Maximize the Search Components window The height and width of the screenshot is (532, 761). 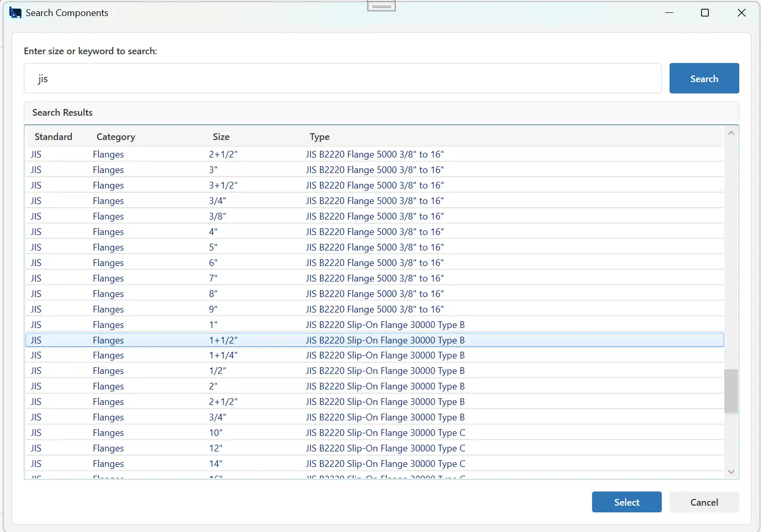705,13
